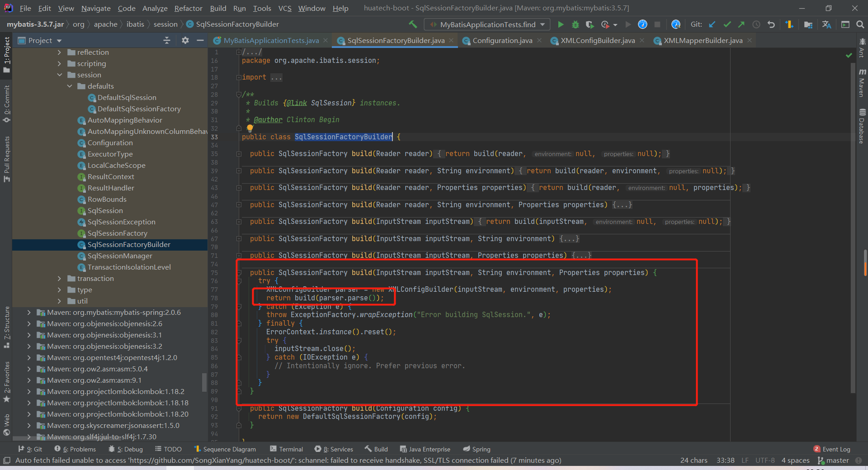Screen dimensions: 868x470
Task: Click the profiler run icon with clock
Action: pos(605,24)
